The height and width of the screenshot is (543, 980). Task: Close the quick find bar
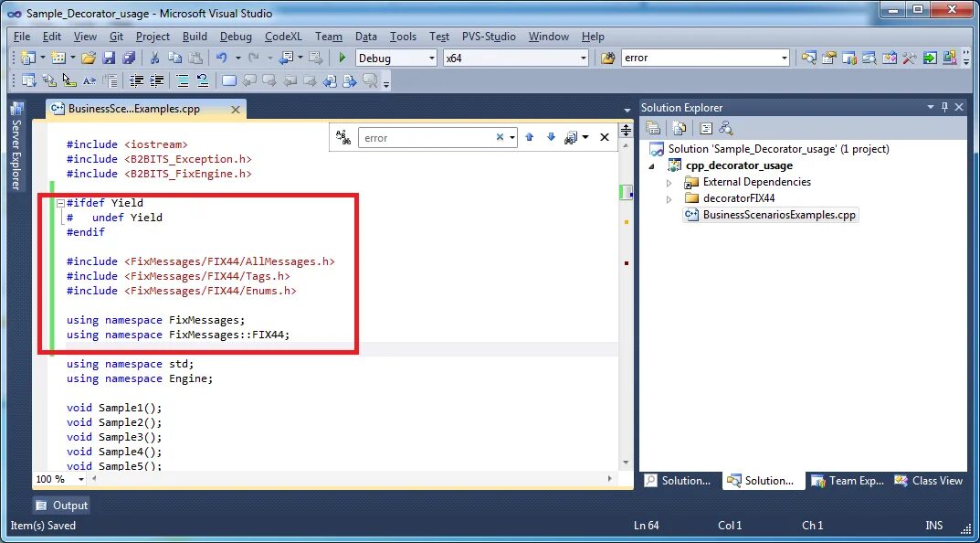point(605,138)
